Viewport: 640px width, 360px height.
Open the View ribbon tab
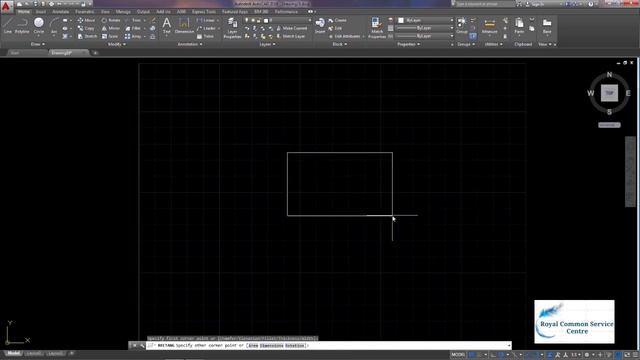(x=105, y=12)
